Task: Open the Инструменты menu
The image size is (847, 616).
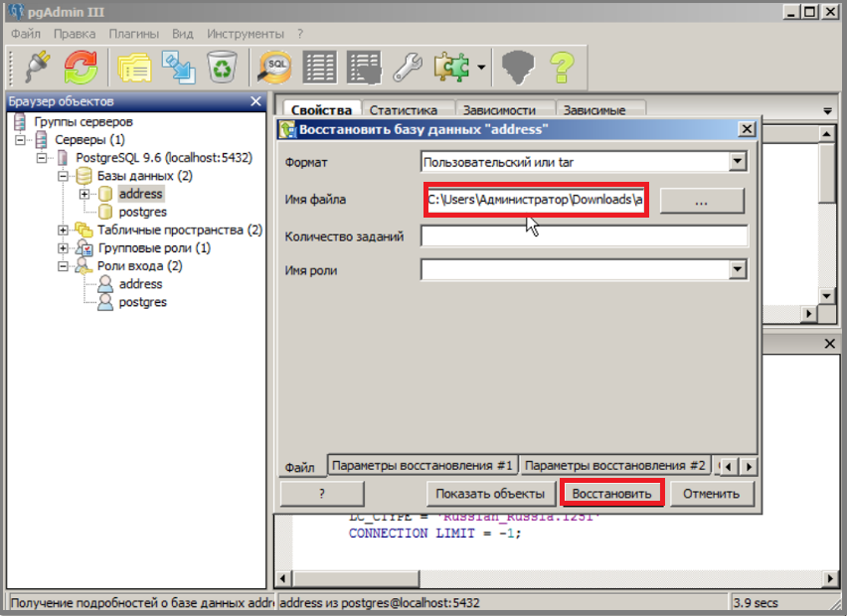Action: click(x=246, y=34)
